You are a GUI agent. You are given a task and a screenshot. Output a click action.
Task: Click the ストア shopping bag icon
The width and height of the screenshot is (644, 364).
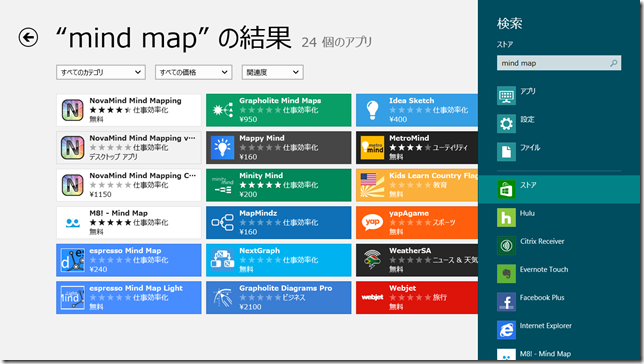click(x=506, y=189)
